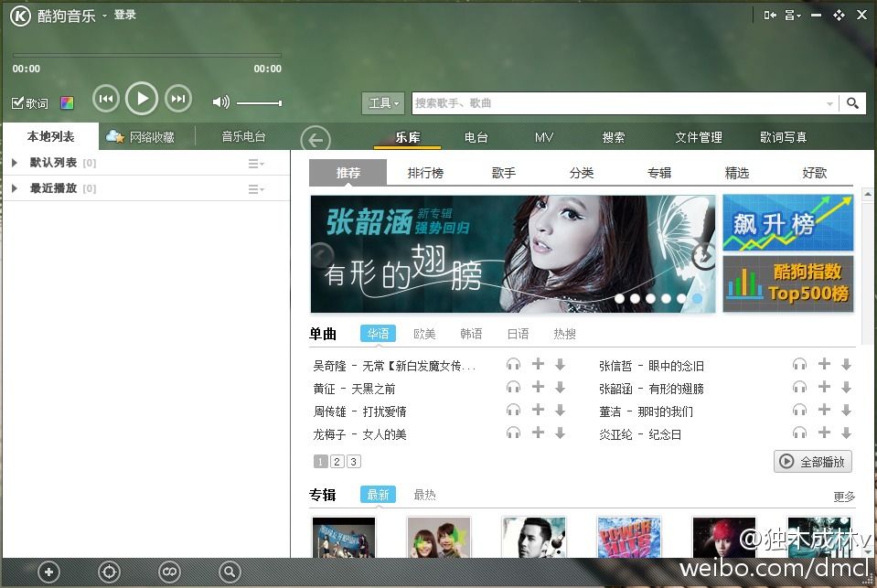Image resolution: width=877 pixels, height=588 pixels.
Task: Expand the search history dropdown arrow
Action: click(829, 103)
